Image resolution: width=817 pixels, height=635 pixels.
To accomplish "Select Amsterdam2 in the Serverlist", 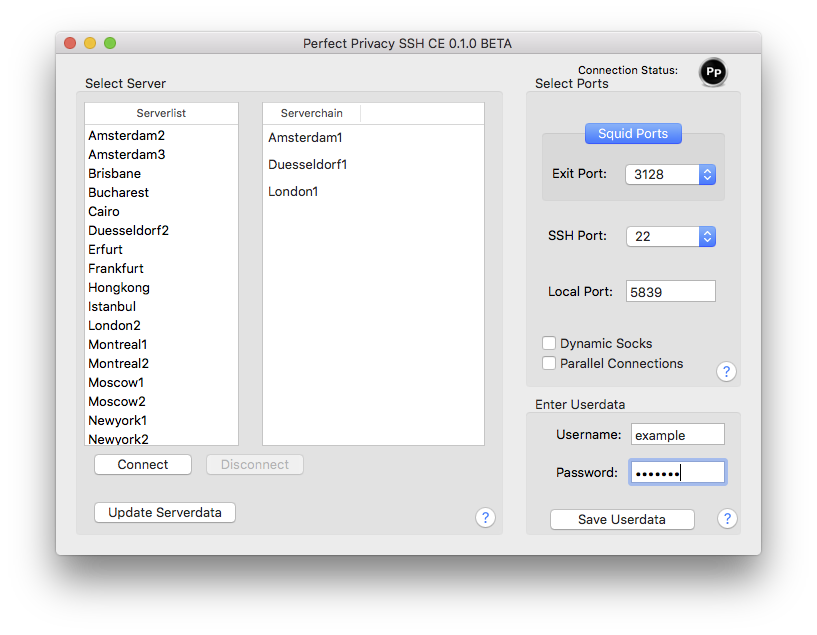I will pyautogui.click(x=162, y=135).
